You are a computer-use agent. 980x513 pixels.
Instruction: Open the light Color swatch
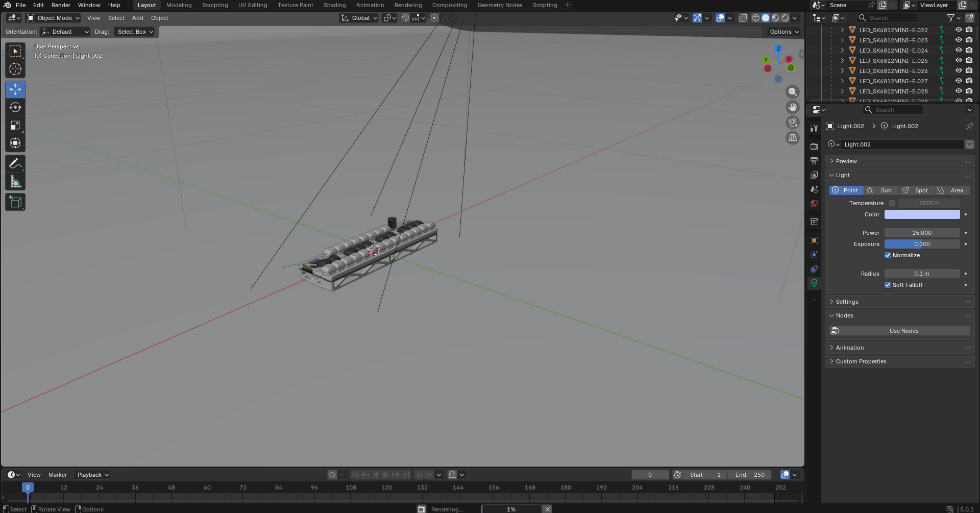(922, 214)
